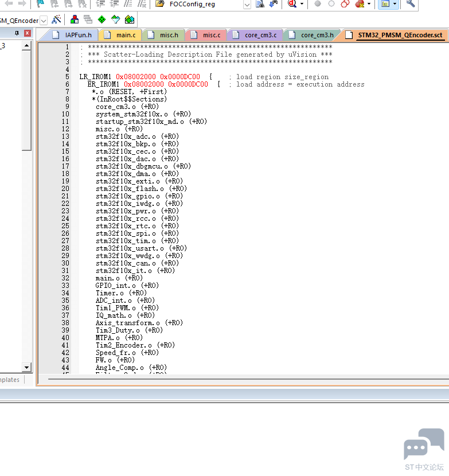
Task: Click the project panel scroll up arrow
Action: (x=27, y=46)
